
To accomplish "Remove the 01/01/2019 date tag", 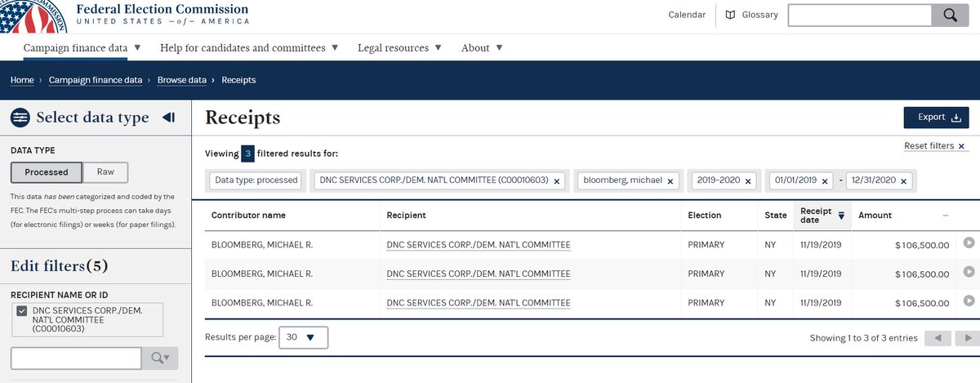I will tap(825, 181).
